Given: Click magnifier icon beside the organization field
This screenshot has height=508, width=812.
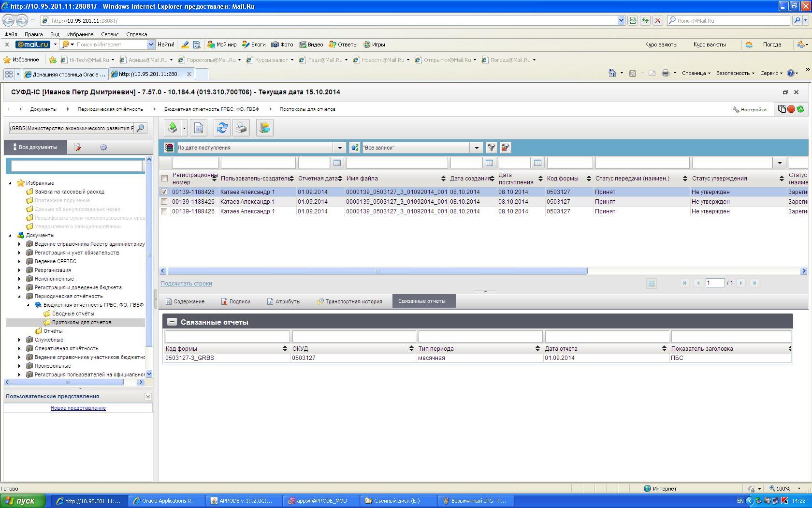Looking at the screenshot, I should tap(140, 128).
